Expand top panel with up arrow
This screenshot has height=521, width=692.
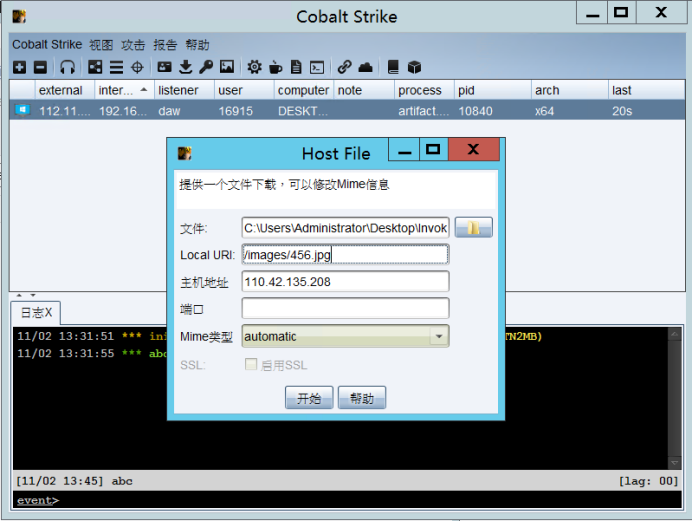coord(19,295)
